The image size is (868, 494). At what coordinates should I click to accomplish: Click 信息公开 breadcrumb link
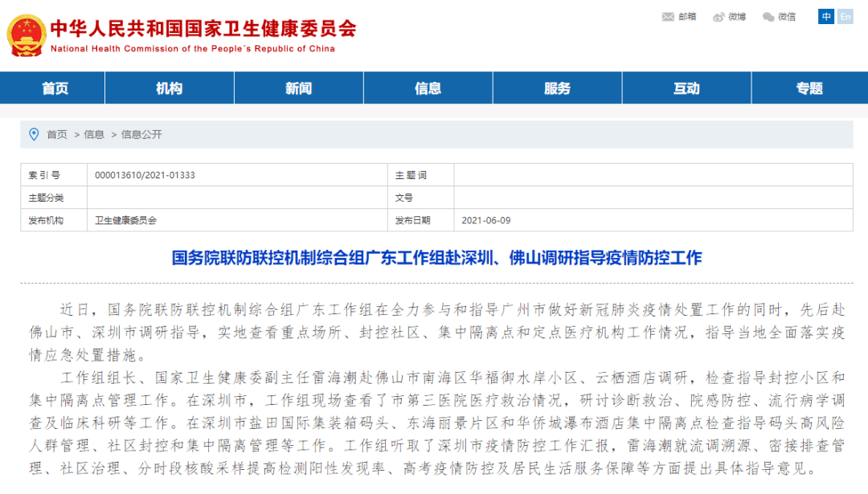(x=141, y=134)
